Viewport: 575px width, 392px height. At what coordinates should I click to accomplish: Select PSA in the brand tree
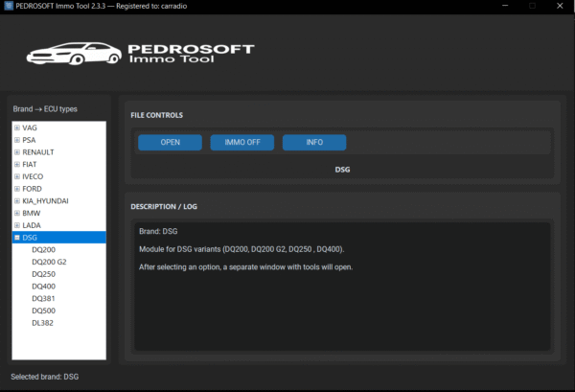pos(29,140)
